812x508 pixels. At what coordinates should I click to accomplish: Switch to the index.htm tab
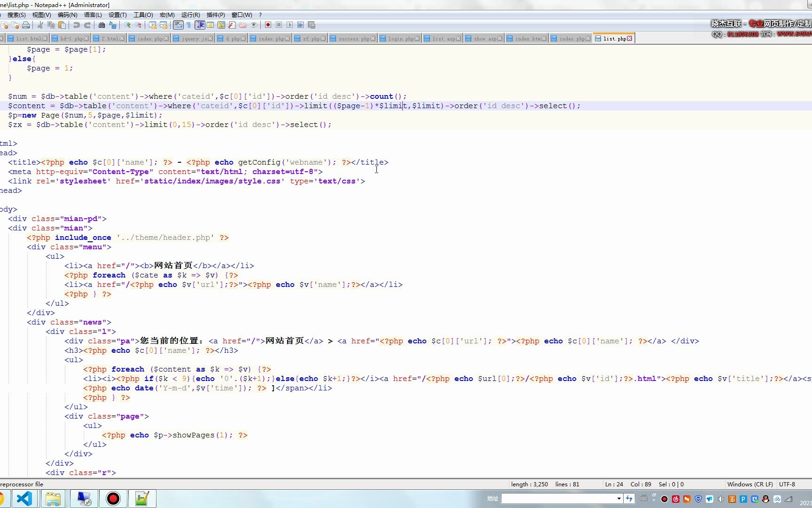pos(527,39)
